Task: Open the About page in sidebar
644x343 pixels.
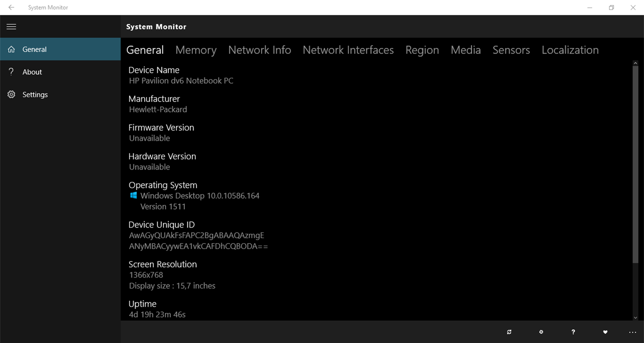Action: [x=32, y=72]
